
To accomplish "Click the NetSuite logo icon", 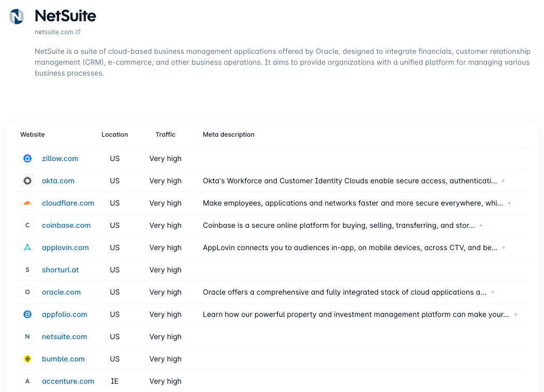I will pos(17,16).
